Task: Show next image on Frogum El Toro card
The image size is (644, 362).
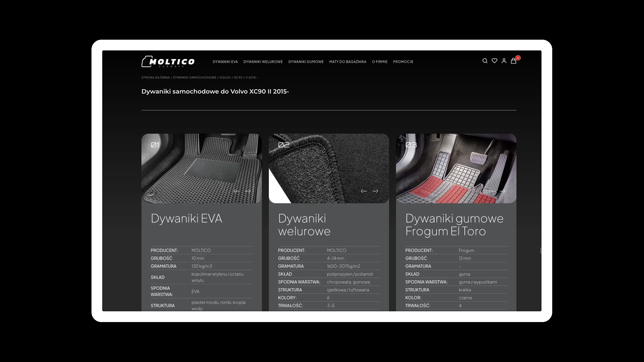Action: click(x=503, y=191)
